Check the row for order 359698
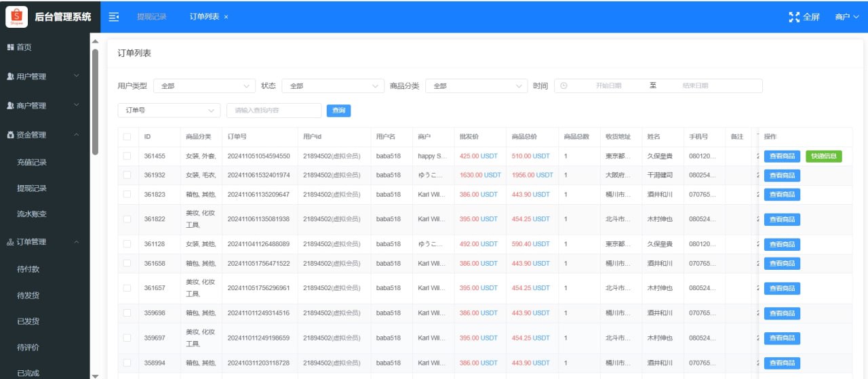868x379 pixels. pos(127,313)
